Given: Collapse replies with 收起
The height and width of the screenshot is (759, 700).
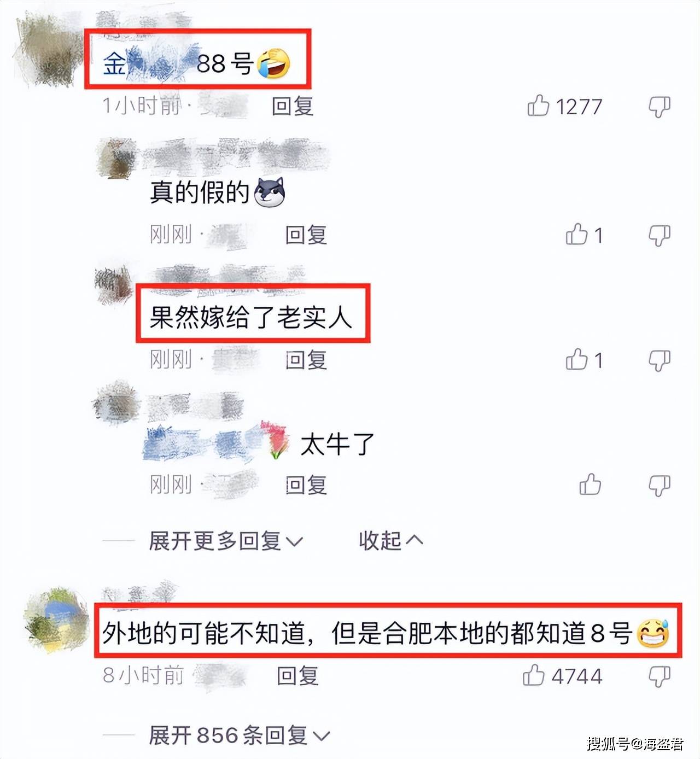Looking at the screenshot, I should (x=390, y=540).
